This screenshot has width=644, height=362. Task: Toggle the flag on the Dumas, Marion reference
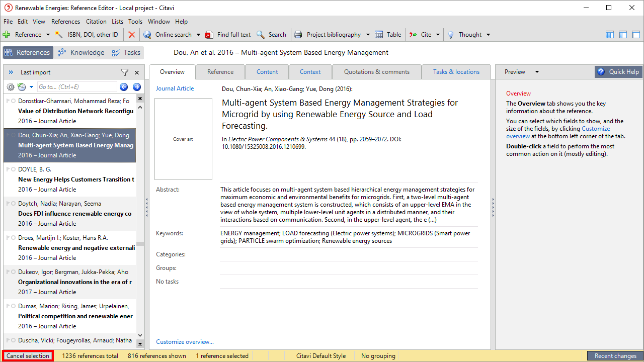pyautogui.click(x=8, y=306)
